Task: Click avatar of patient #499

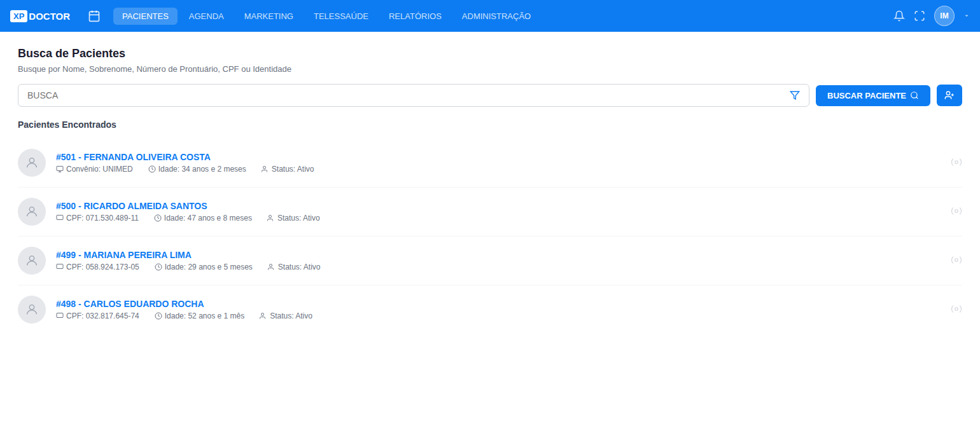Action: (32, 261)
